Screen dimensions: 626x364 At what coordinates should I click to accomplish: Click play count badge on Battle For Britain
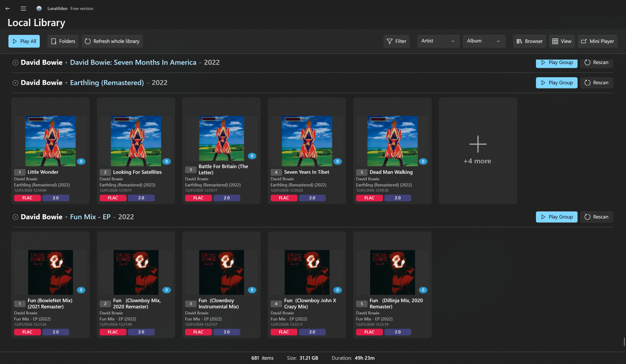(x=252, y=156)
